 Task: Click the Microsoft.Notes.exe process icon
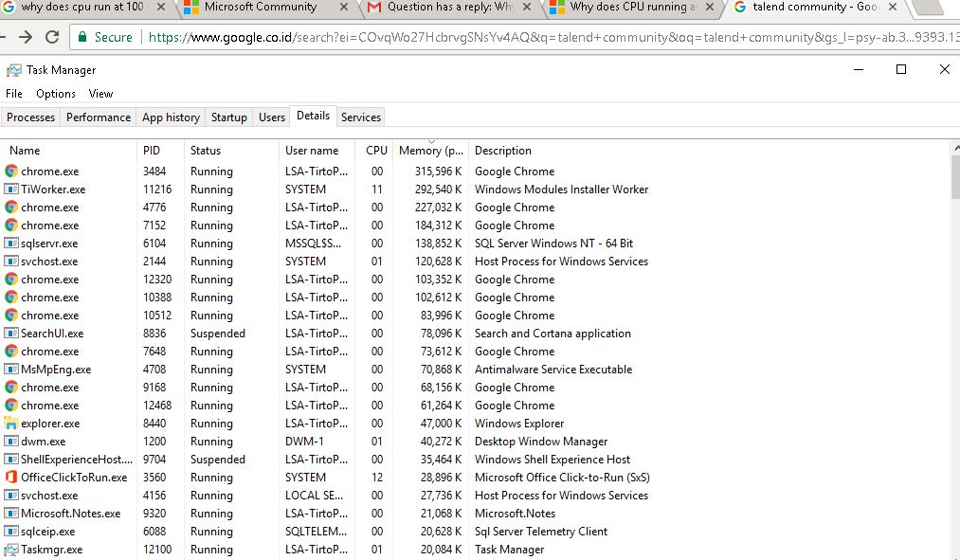point(11,514)
